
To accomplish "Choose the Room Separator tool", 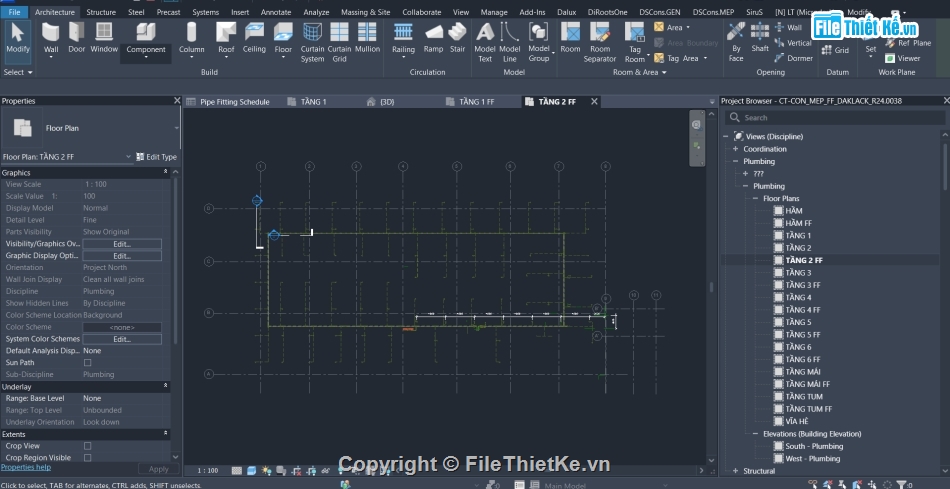I will click(x=600, y=42).
